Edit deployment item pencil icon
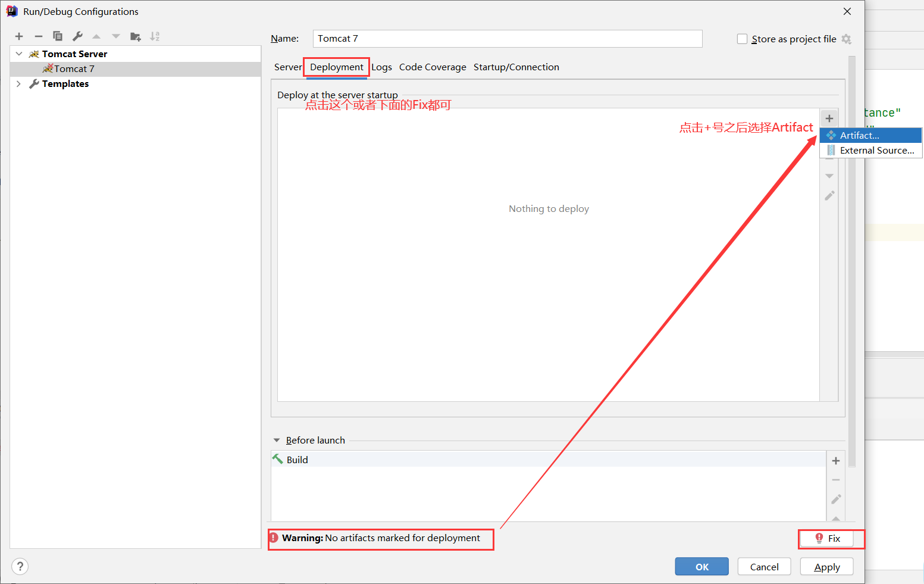 pos(829,195)
